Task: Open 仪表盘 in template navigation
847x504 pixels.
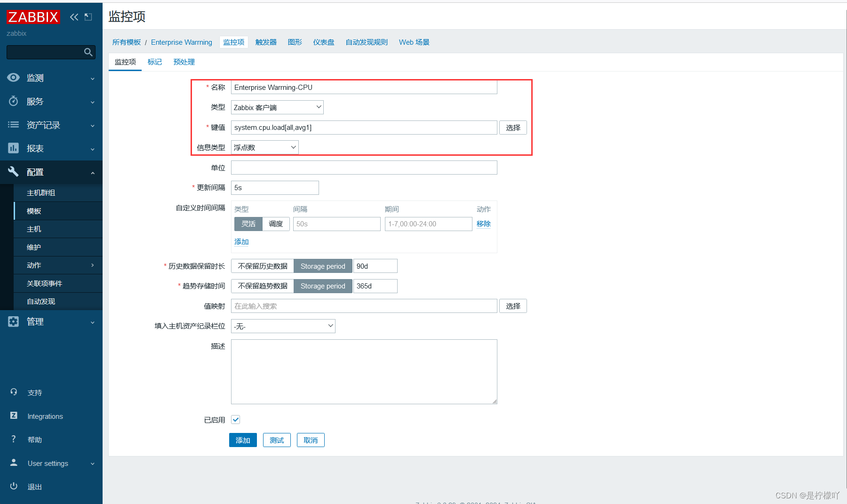Action: click(x=324, y=42)
